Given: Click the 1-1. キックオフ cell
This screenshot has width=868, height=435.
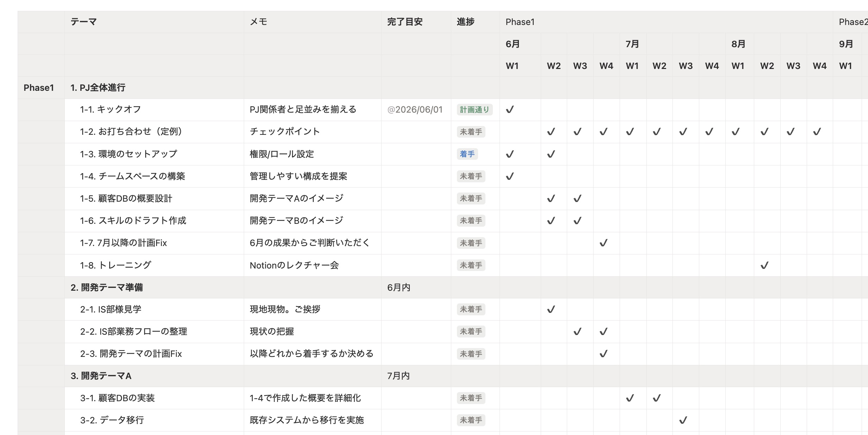Looking at the screenshot, I should tap(154, 110).
